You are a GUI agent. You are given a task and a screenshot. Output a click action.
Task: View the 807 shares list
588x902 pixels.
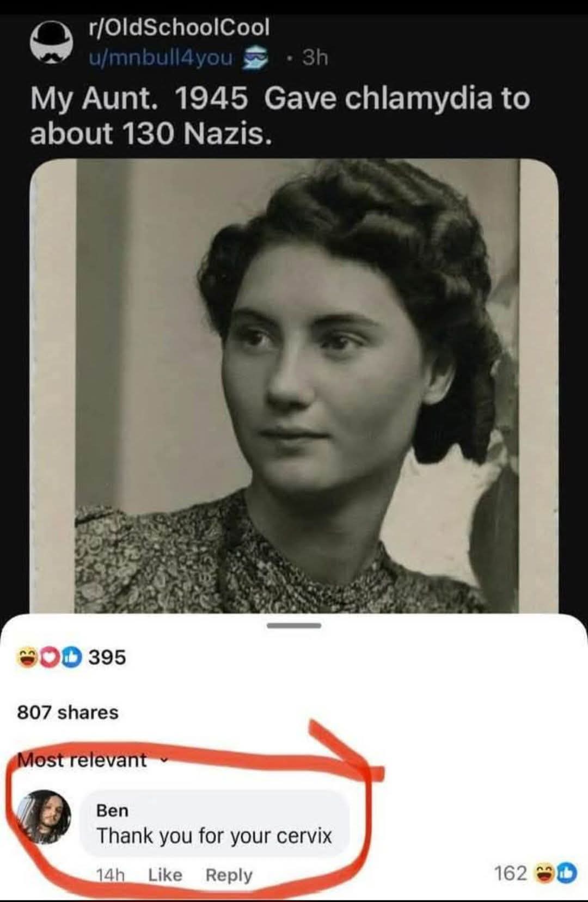[68, 712]
